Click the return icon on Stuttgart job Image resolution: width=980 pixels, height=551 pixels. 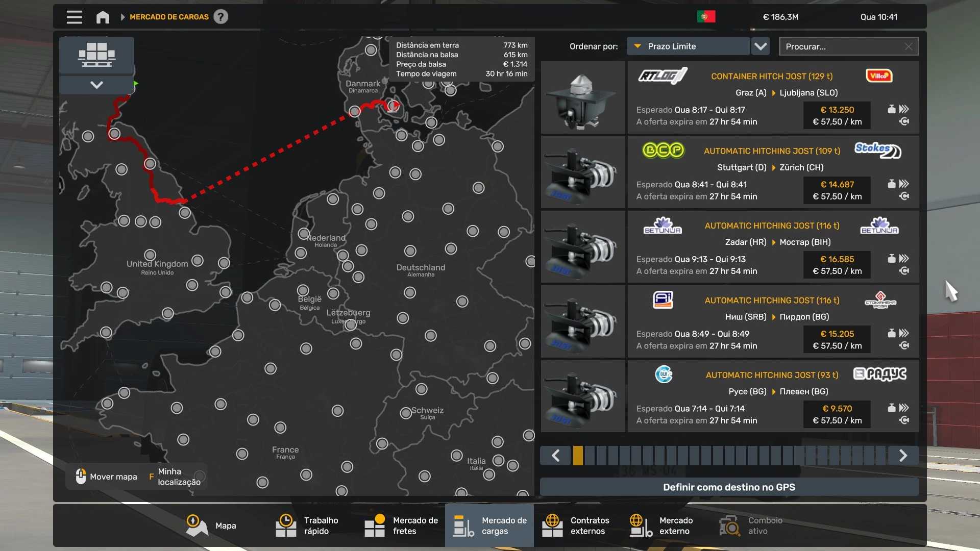[904, 196]
